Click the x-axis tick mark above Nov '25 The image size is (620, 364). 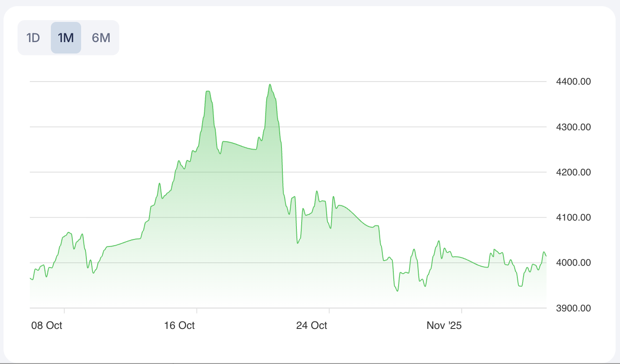point(462,310)
